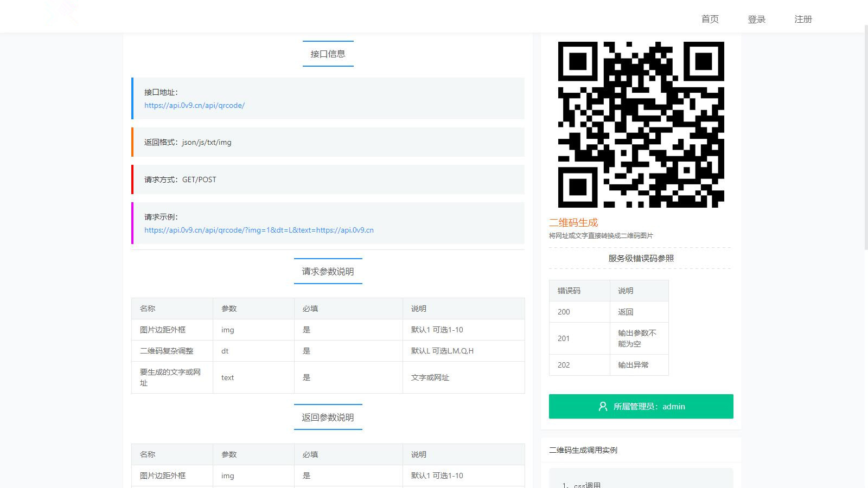Click error code 202 cell

(x=579, y=365)
